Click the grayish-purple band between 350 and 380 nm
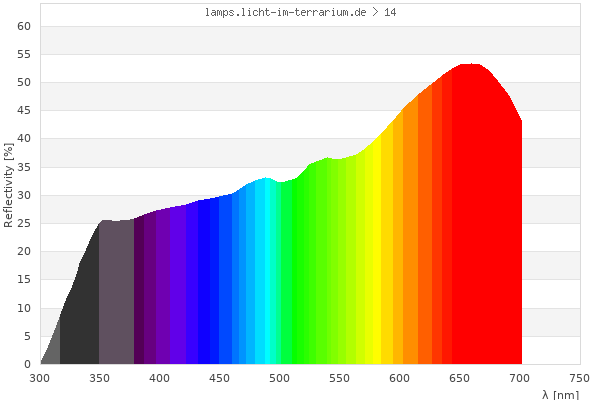The height and width of the screenshot is (400, 600). coord(116,300)
